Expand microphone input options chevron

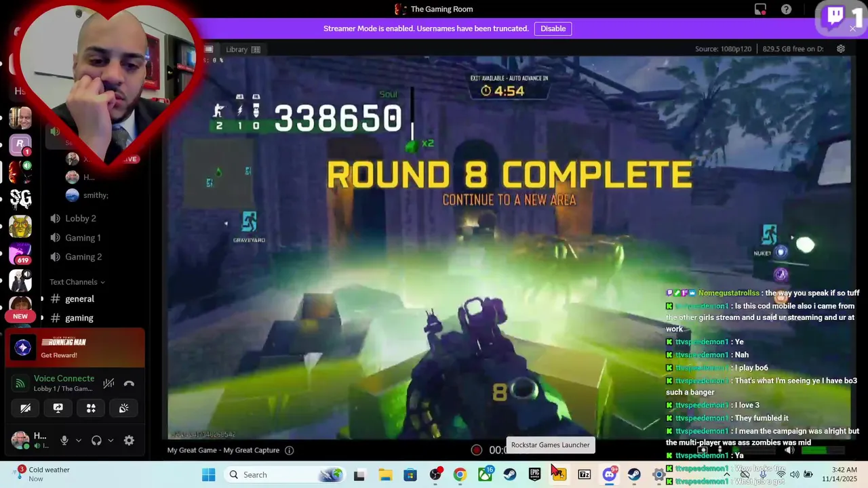pos(78,441)
